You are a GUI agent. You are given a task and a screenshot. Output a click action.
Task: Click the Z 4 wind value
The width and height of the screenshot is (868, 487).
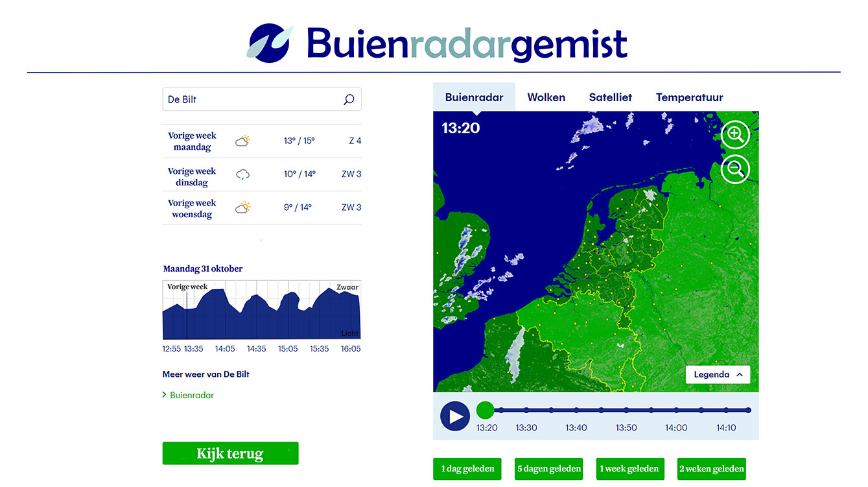(355, 141)
